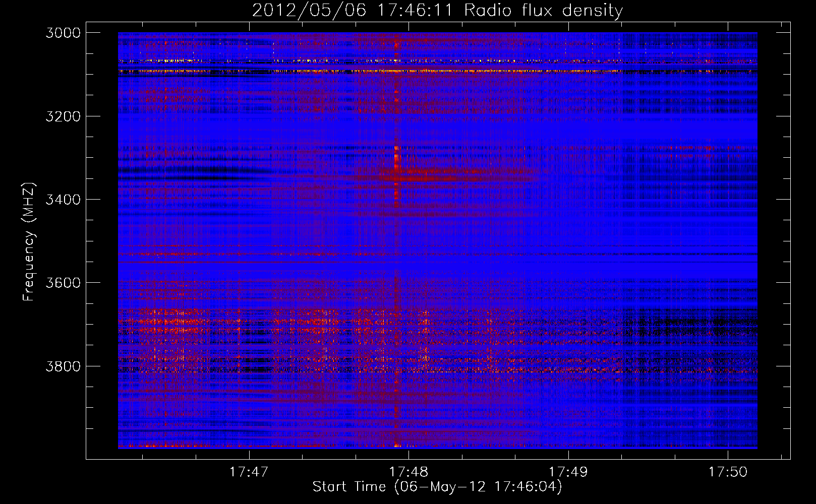Click the 17:50 time axis label
Viewport: 816px width, 504px height.
pyautogui.click(x=728, y=472)
